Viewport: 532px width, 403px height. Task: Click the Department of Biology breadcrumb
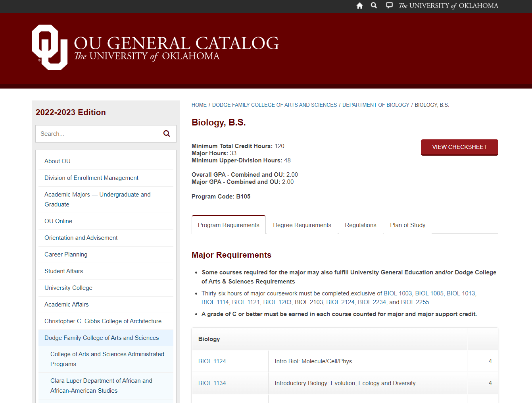point(376,105)
